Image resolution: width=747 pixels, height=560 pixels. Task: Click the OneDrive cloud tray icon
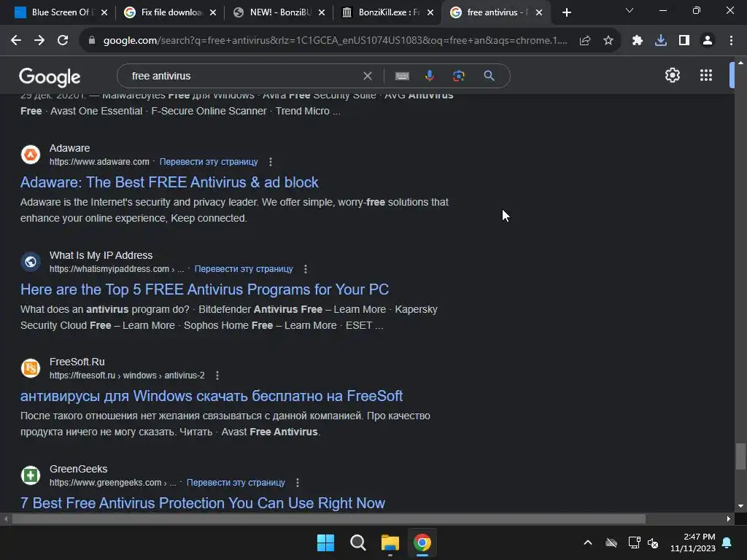611,542
